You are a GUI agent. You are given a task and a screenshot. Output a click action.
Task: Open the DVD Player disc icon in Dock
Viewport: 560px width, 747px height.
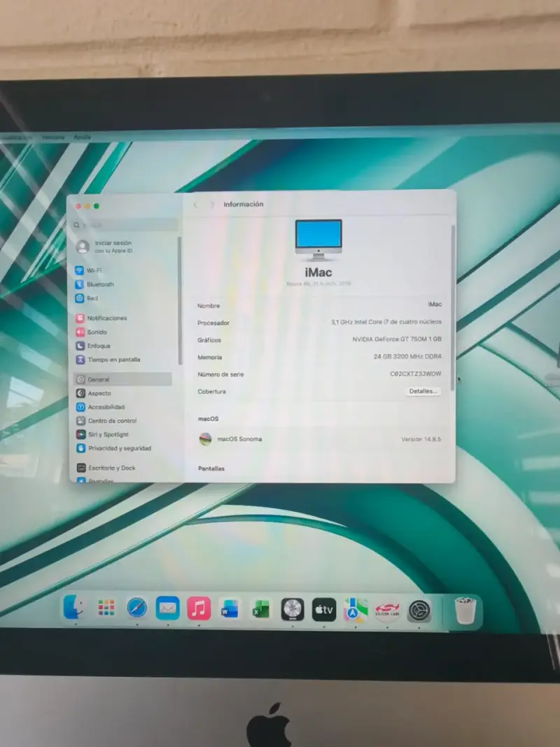tap(293, 609)
